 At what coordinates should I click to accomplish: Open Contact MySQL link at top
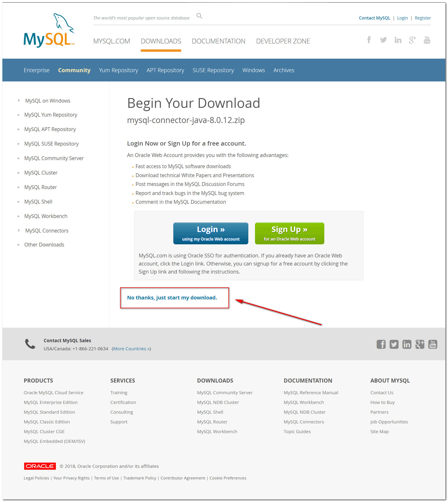pyautogui.click(x=375, y=18)
